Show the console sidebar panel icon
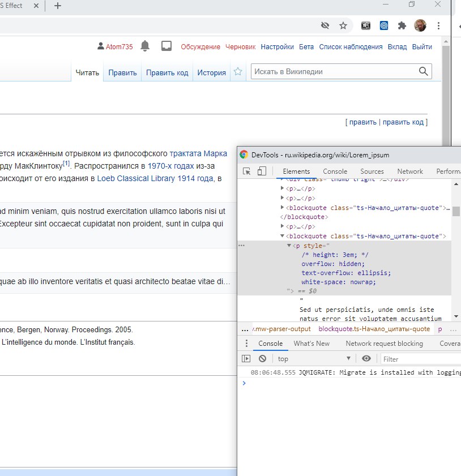461x476 pixels. [x=246, y=359]
